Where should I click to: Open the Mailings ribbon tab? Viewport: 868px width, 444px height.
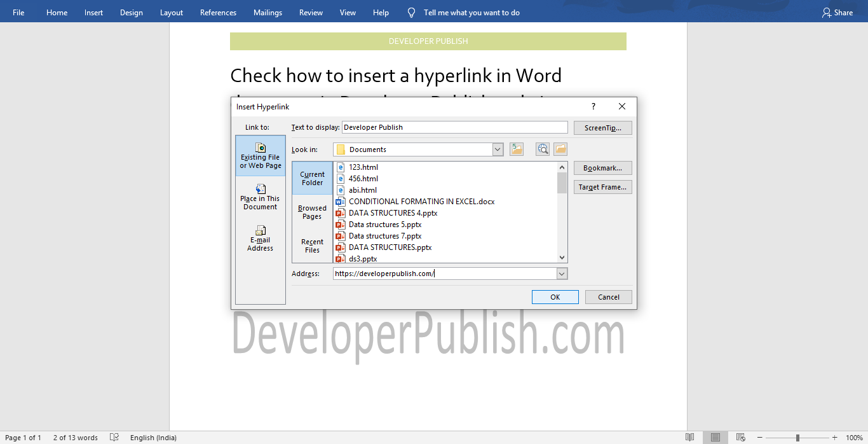coord(268,11)
